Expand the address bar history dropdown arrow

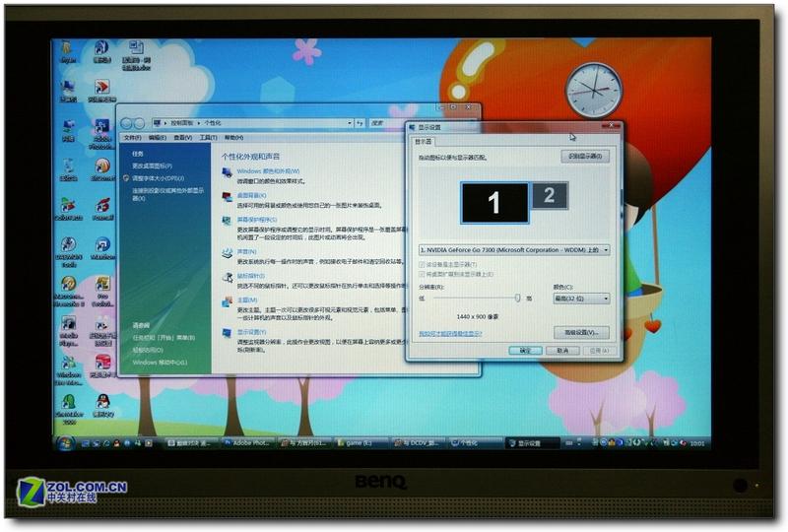click(x=350, y=123)
